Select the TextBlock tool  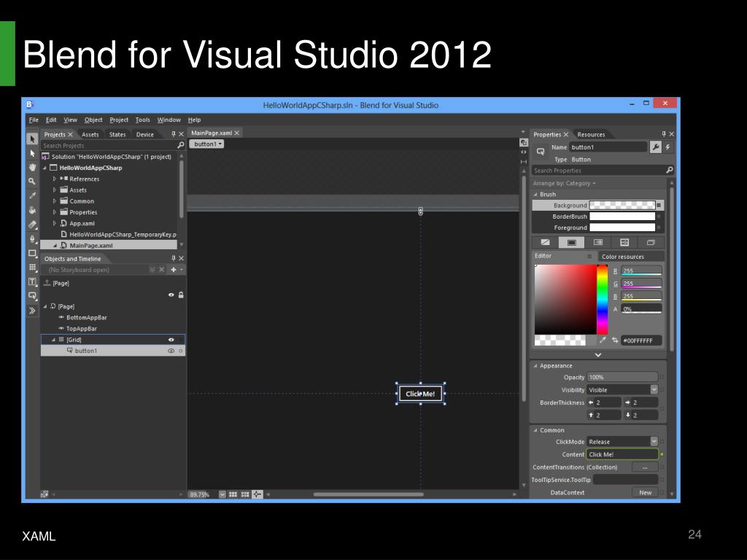click(32, 282)
